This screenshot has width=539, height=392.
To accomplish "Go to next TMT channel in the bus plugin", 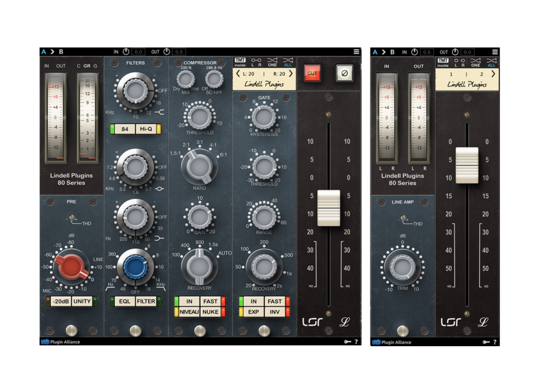I will point(493,74).
